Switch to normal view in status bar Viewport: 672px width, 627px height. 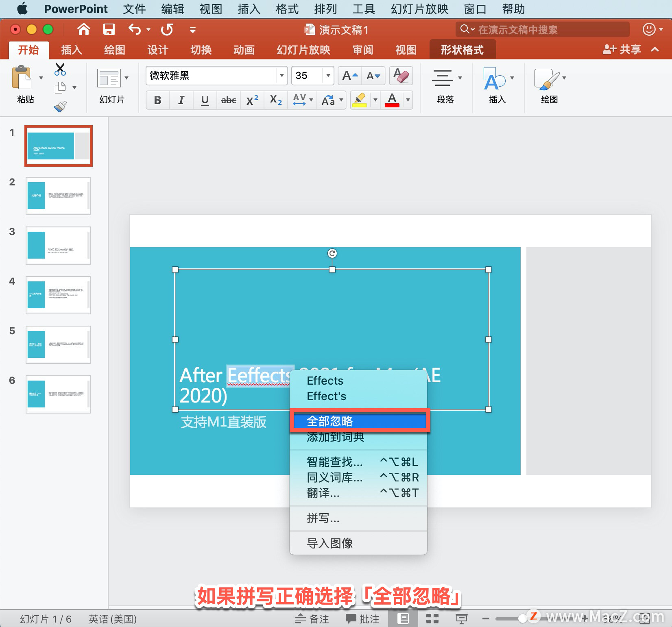[403, 618]
